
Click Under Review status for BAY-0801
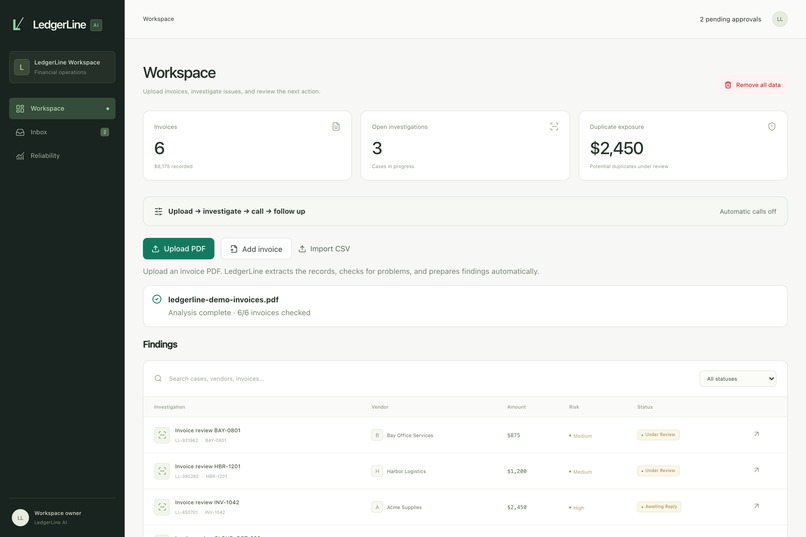658,435
